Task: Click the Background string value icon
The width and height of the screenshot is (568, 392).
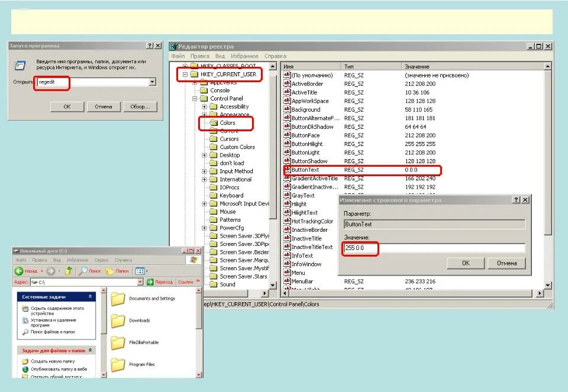Action: 287,109
